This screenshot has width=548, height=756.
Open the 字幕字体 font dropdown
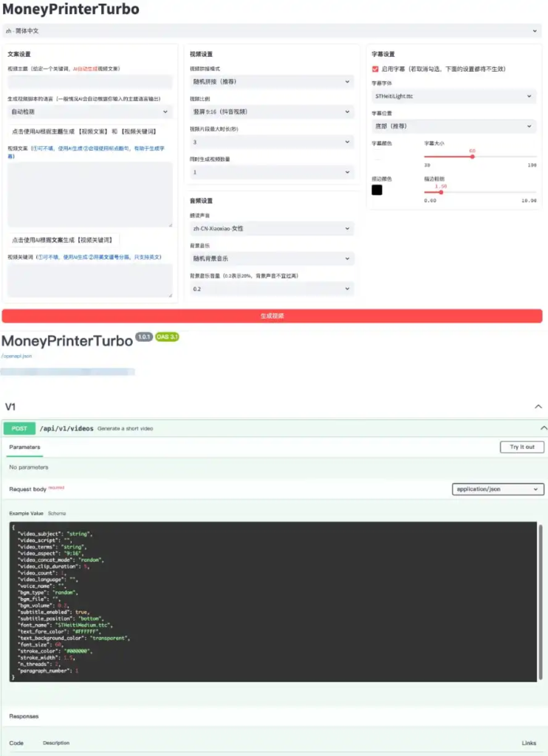click(453, 96)
